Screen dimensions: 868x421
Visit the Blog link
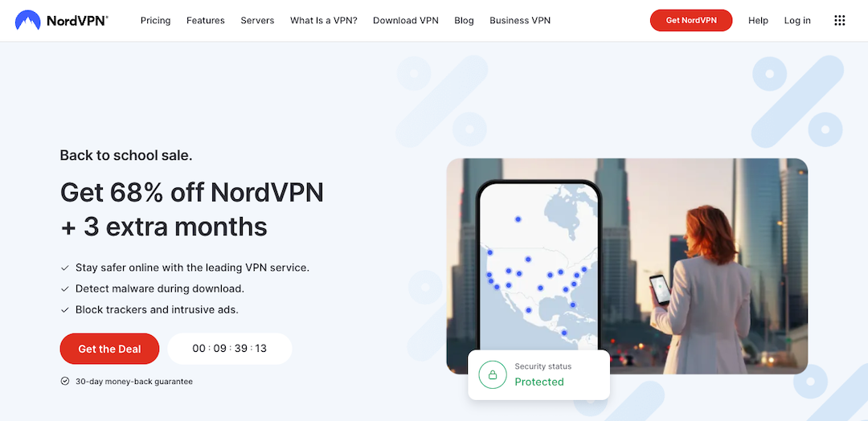click(464, 20)
